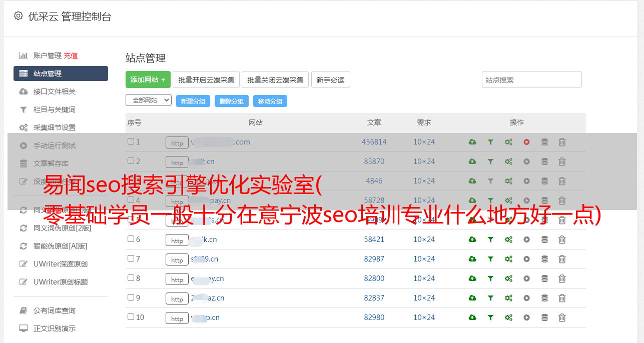Click the red 充值 recharge link
This screenshot has height=343, width=644.
pyautogui.click(x=71, y=55)
